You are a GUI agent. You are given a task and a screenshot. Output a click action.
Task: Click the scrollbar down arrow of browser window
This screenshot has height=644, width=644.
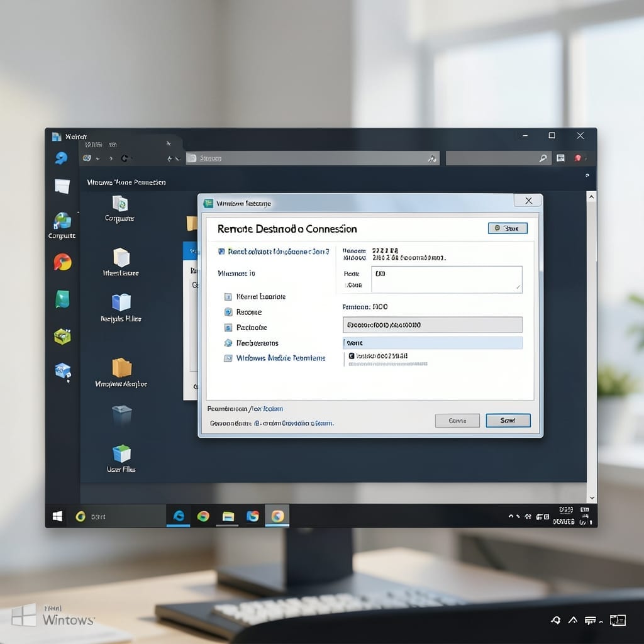point(592,498)
